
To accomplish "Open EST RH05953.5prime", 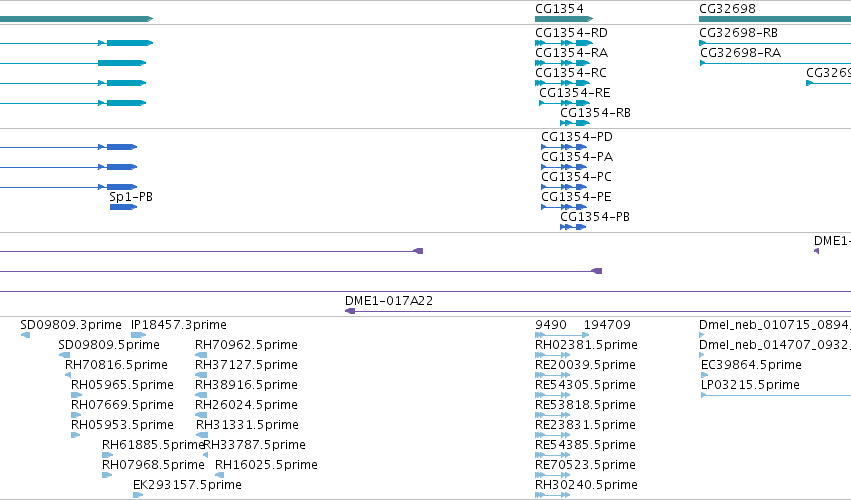I will point(123,425).
